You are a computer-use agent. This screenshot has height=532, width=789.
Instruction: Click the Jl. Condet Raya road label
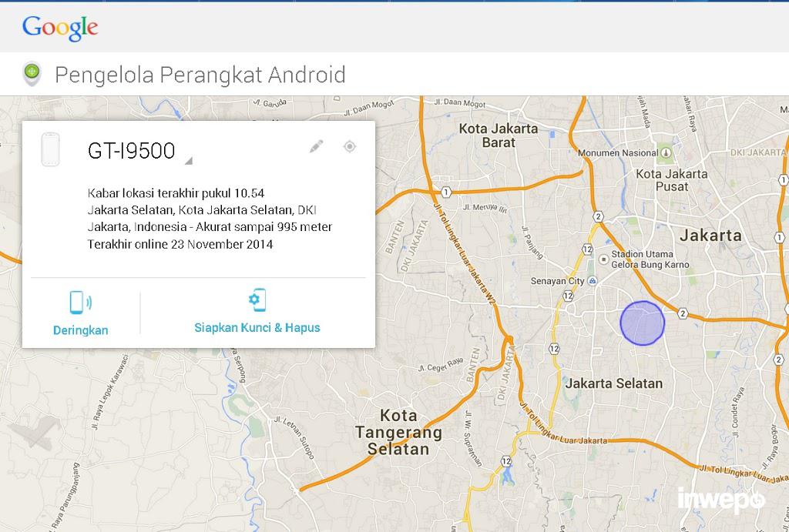point(738,412)
